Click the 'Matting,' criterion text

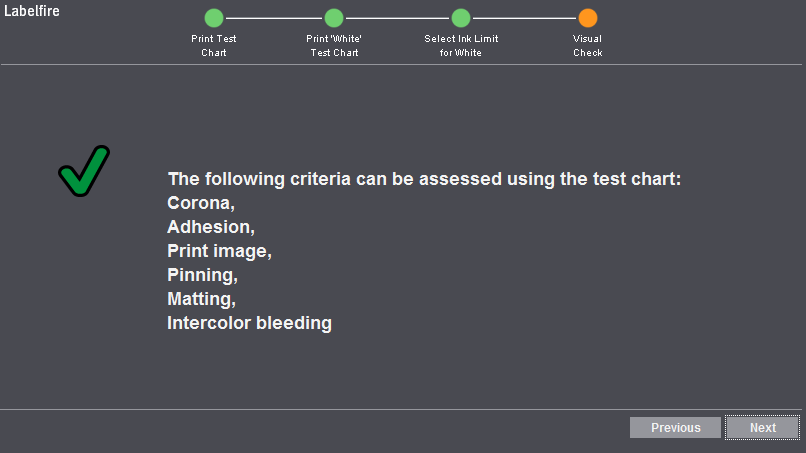(x=202, y=299)
